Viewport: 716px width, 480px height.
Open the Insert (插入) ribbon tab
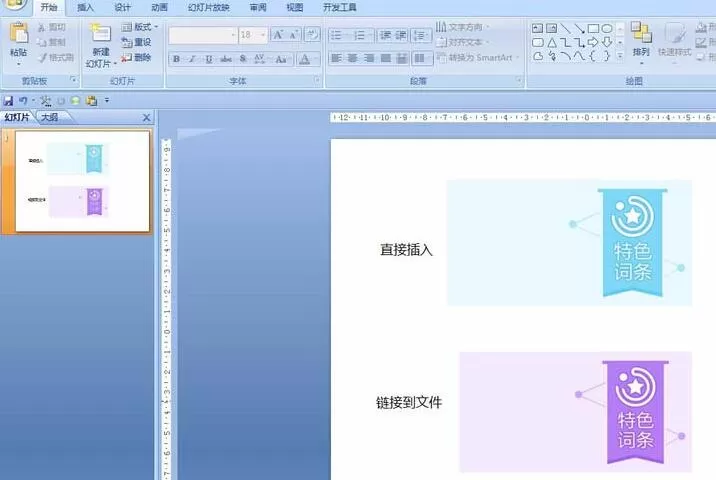(85, 8)
